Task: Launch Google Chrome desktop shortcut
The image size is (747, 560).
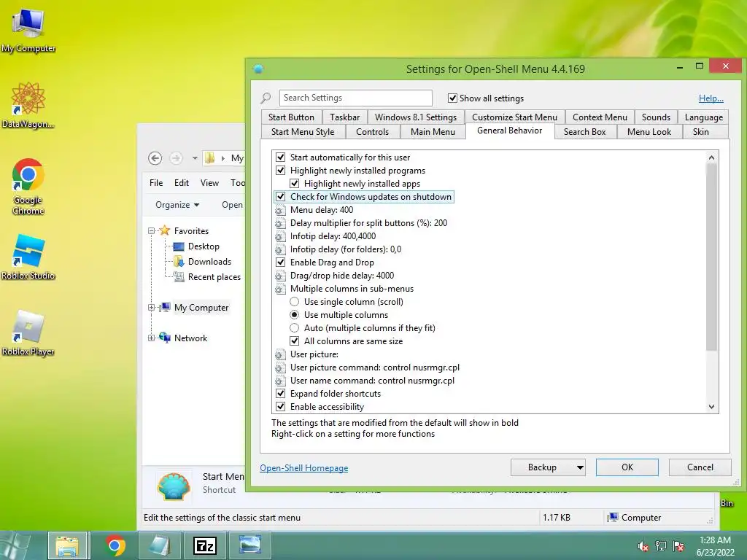Action: tap(28, 186)
